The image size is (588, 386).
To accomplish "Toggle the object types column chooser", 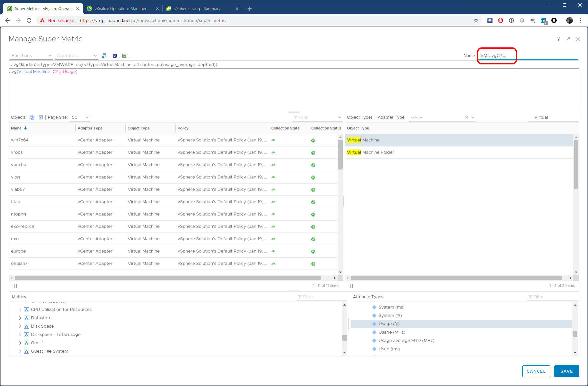I will pyautogui.click(x=351, y=286).
